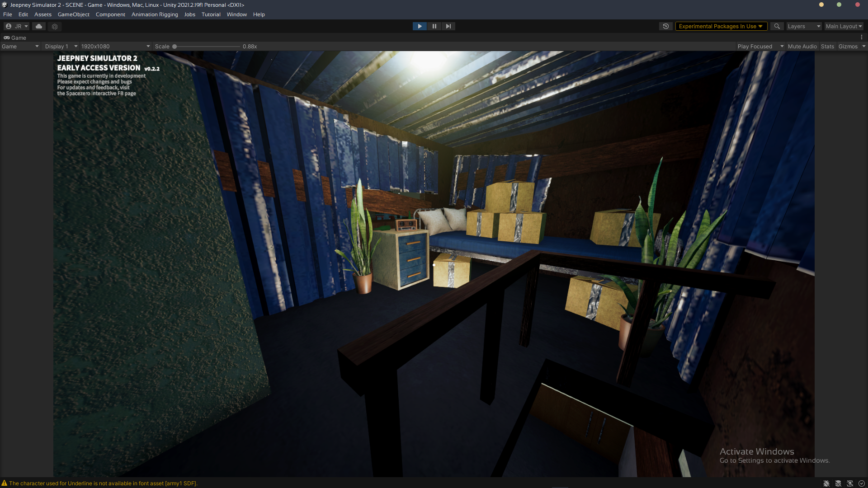Open the Help menu
Screen dimensions: 868x488
[259, 14]
